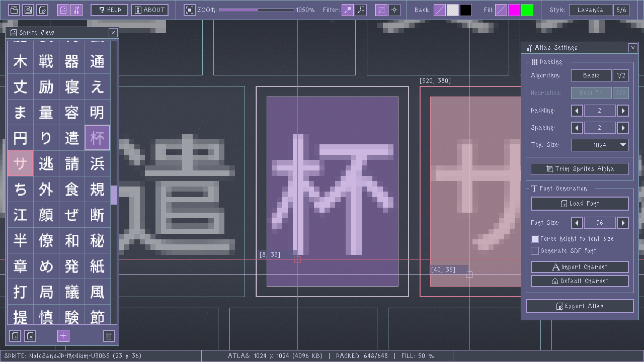Click the Load Font button

click(580, 204)
